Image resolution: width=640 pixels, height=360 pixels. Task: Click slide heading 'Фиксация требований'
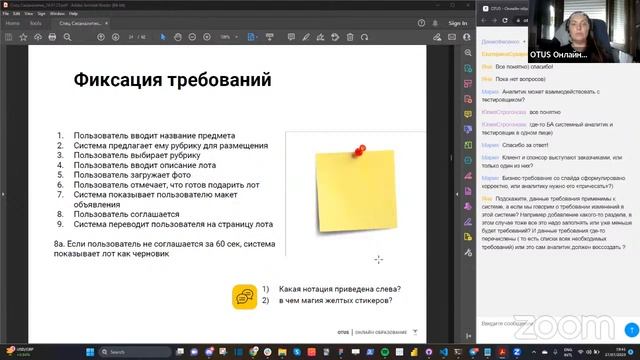[x=172, y=80]
